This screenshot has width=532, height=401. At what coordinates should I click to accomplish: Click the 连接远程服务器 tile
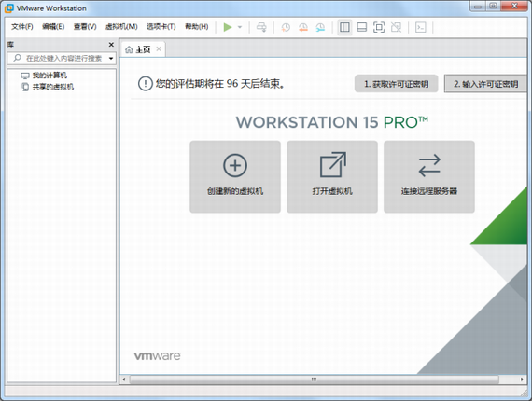[429, 177]
